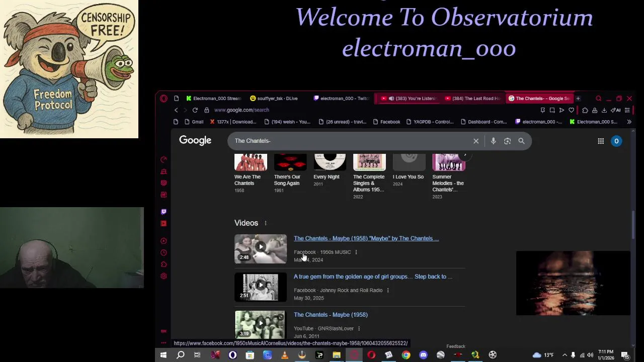Screen dimensions: 644x362
Task: View site info padlock icon
Action: (206, 110)
